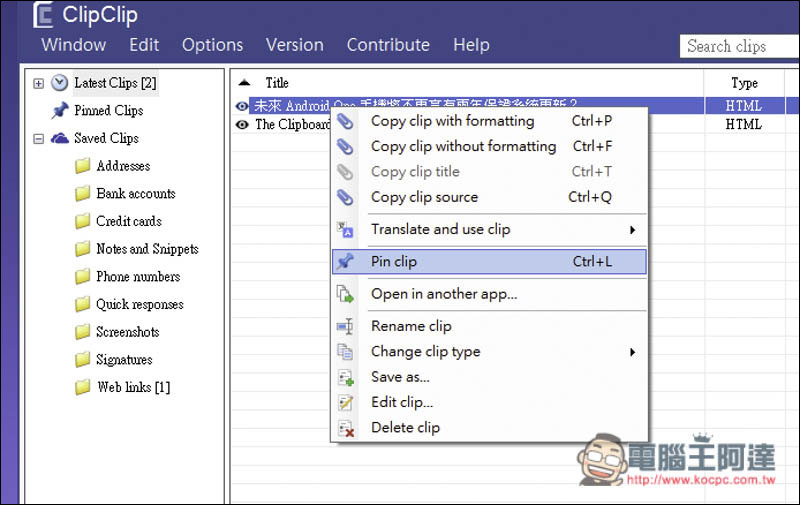Collapse the Saved Clips tree node

pyautogui.click(x=38, y=139)
